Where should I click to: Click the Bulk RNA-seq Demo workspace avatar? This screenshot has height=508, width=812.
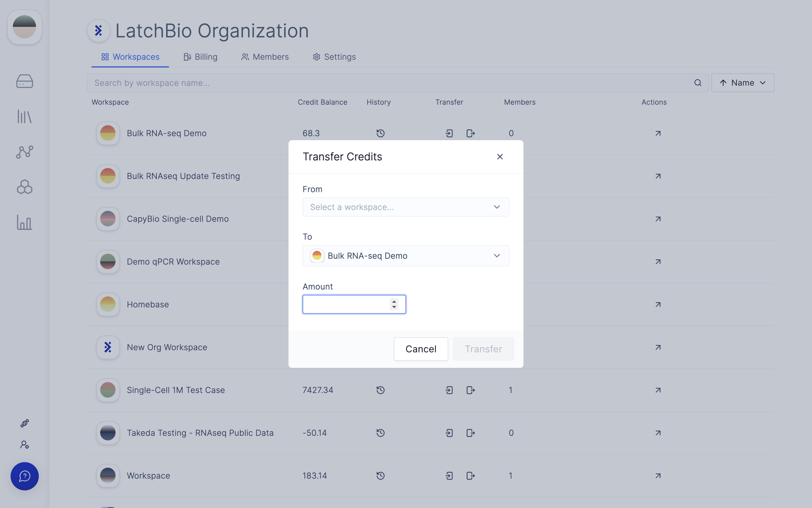click(108, 133)
